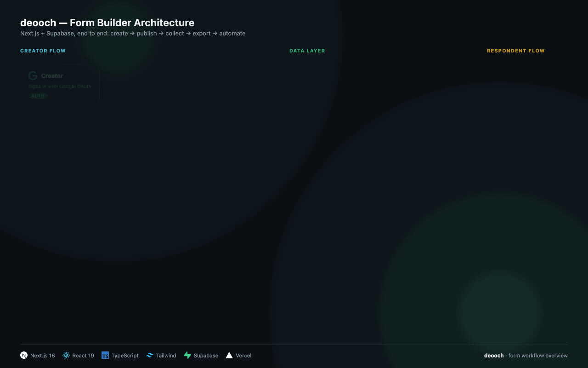Click the "React 19" footer label

(x=83, y=356)
